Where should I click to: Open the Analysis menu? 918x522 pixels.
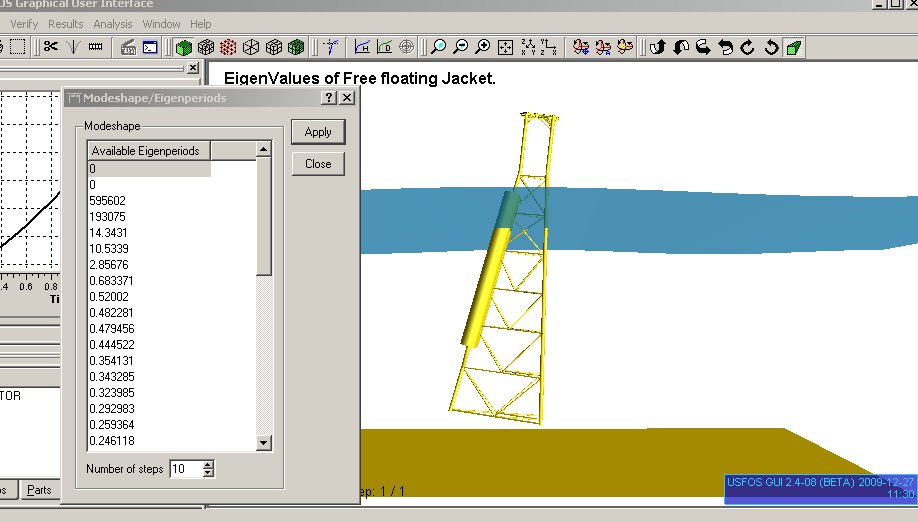[112, 24]
